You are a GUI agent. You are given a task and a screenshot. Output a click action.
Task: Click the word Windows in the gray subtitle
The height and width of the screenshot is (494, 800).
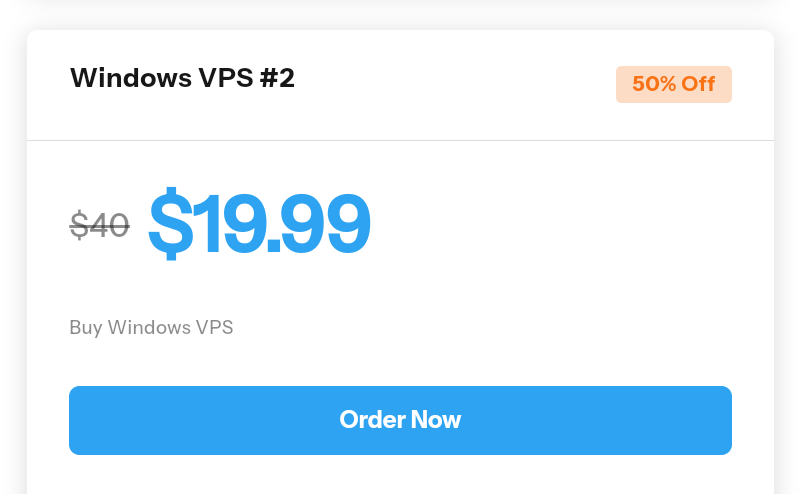(x=149, y=327)
